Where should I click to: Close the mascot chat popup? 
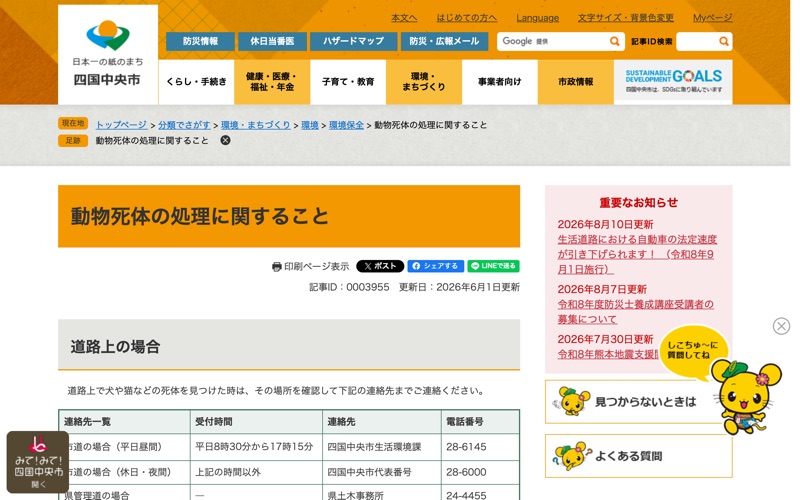pyautogui.click(x=781, y=326)
